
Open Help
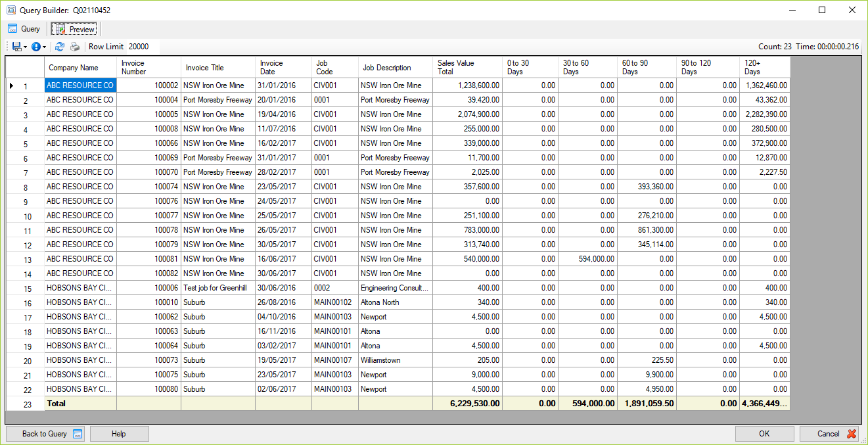pos(119,434)
